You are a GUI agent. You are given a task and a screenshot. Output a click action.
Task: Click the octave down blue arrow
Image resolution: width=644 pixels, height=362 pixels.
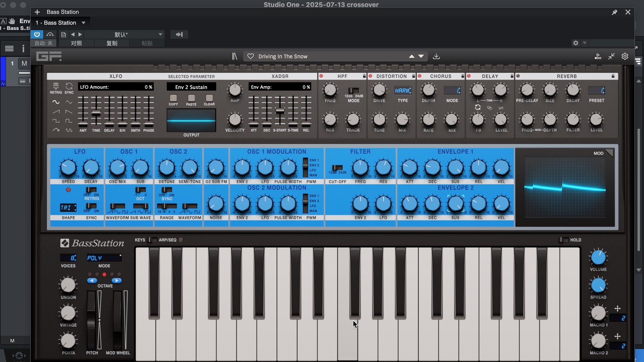point(92,281)
